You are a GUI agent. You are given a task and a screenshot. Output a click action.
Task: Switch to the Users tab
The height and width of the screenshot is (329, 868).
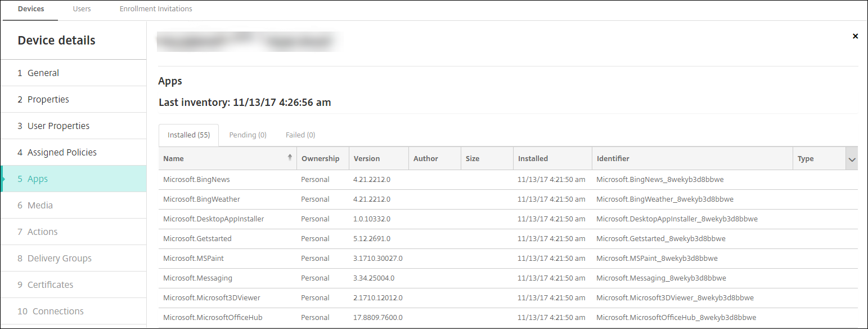(82, 9)
